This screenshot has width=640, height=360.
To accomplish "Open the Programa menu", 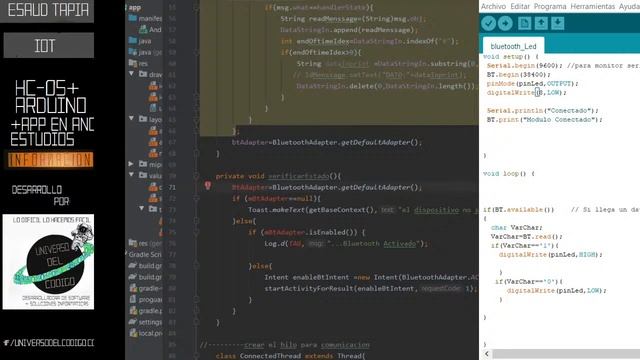I will pos(550,7).
